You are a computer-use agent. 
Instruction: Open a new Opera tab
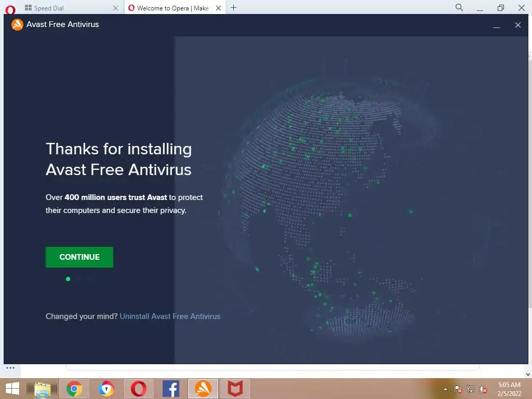click(233, 7)
